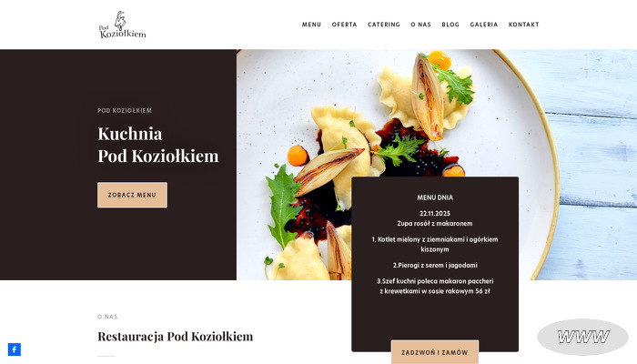Select O NAS in navigation bar
This screenshot has height=364, width=637.
click(420, 25)
